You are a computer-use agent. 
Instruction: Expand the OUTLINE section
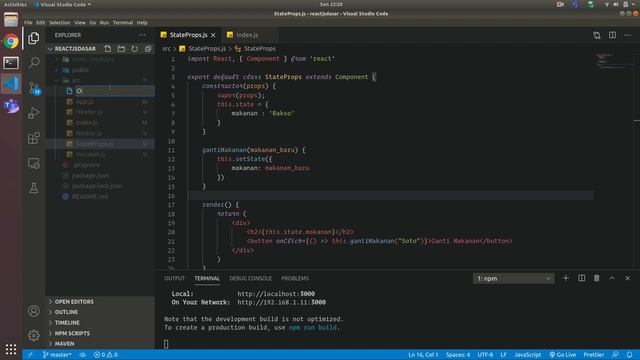click(x=66, y=312)
